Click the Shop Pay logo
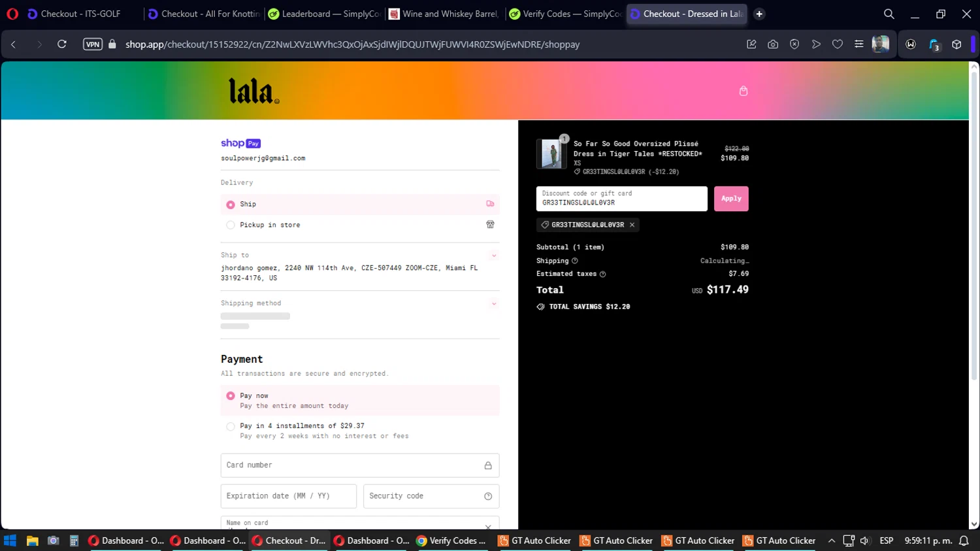The height and width of the screenshot is (551, 980). [240, 143]
